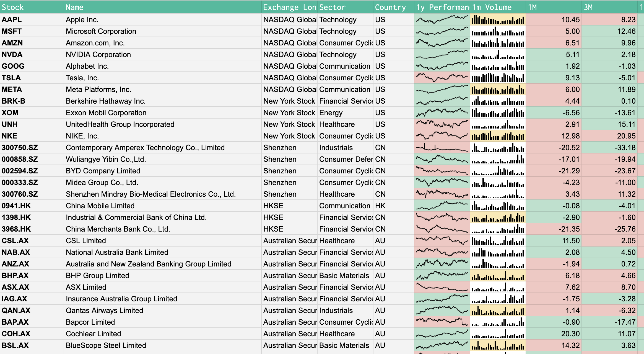
Task: Click 3968.HK 3M value -25.76
Action: pyautogui.click(x=609, y=229)
